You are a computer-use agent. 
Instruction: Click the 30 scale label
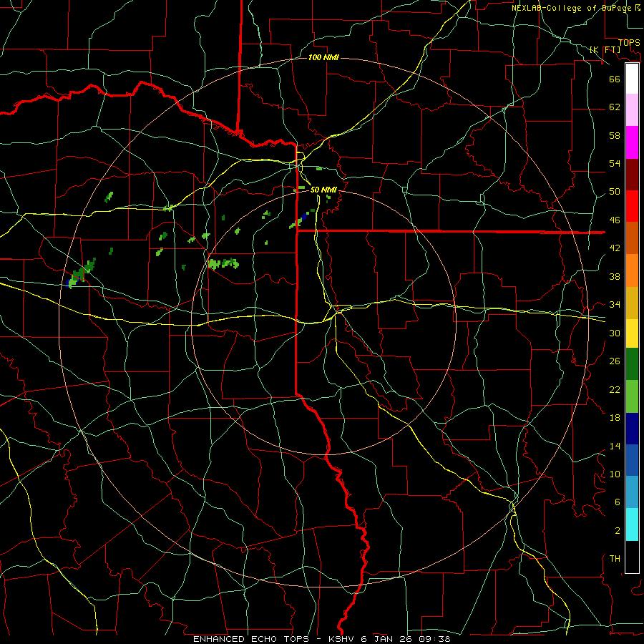point(615,333)
